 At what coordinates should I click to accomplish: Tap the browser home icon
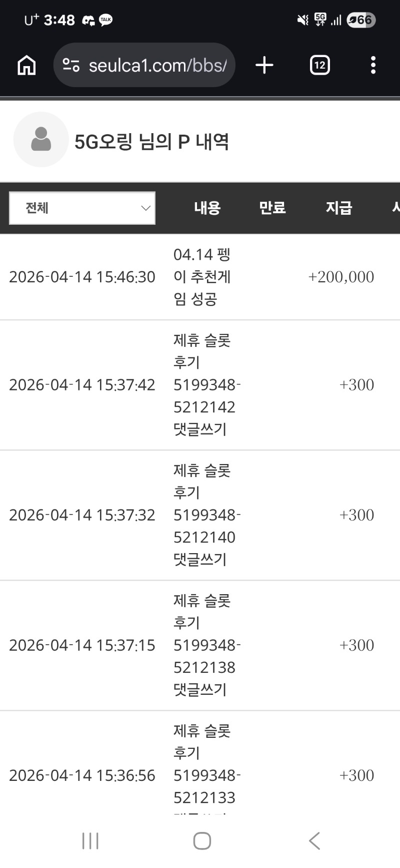coord(26,65)
